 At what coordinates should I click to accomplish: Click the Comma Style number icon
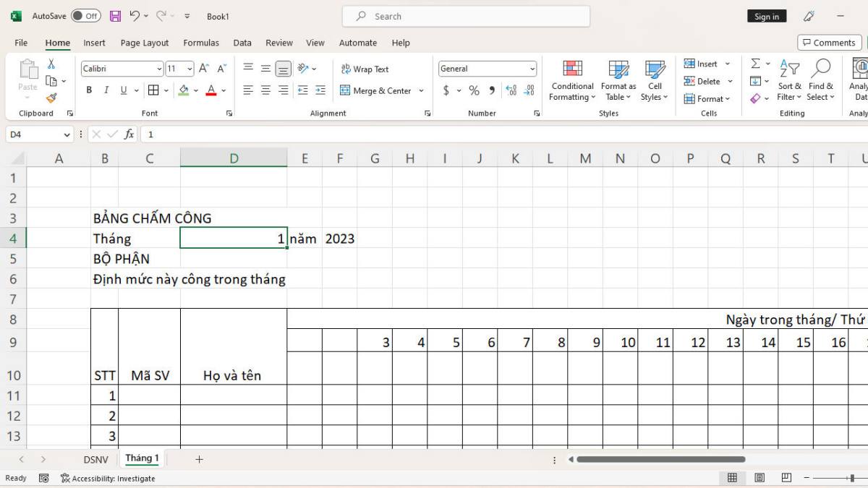coord(492,90)
